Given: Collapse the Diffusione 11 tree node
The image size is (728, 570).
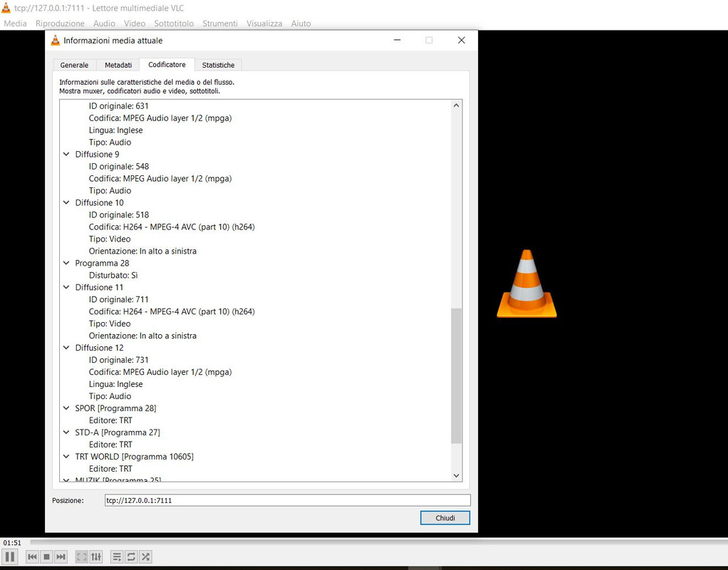Looking at the screenshot, I should point(66,287).
